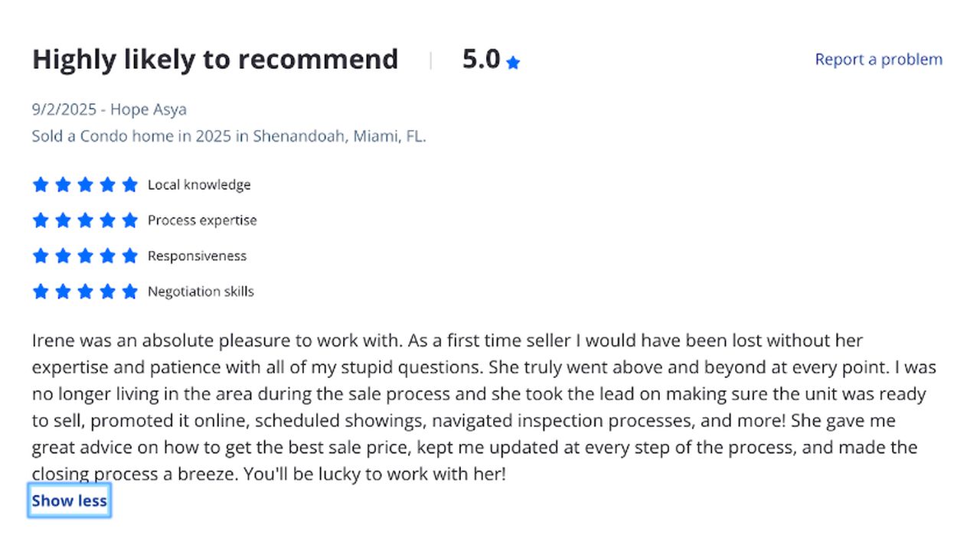
Task: Click third star in Process expertise row
Action: point(85,220)
